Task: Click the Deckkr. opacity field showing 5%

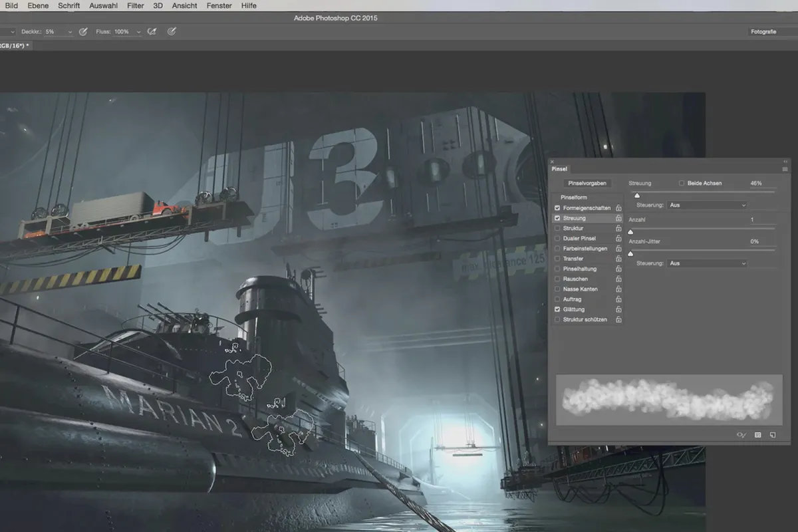Action: (55, 32)
